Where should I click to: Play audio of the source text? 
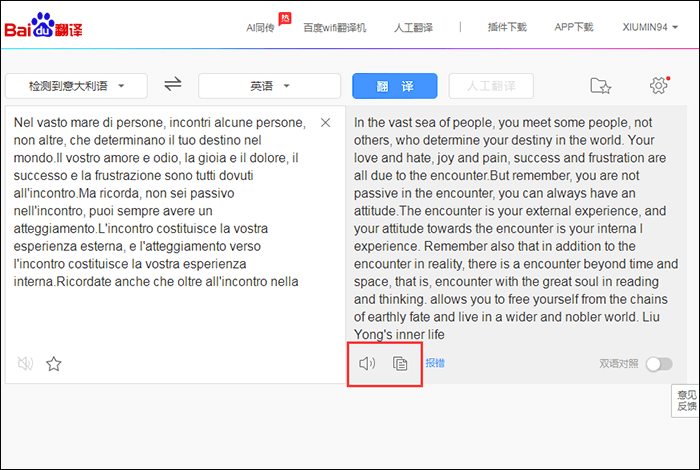25,364
